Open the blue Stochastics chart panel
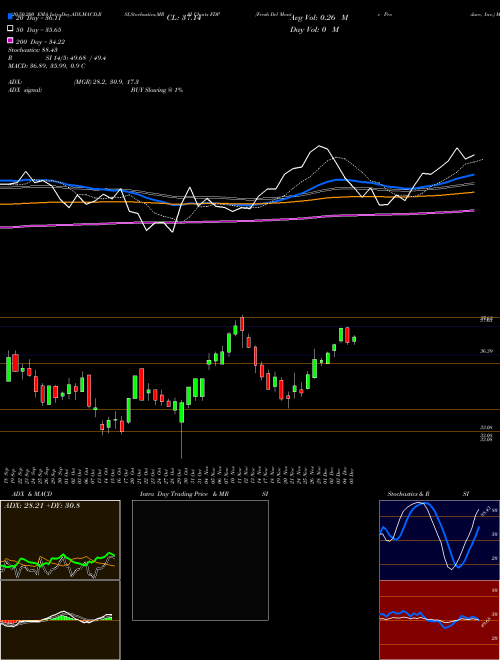This screenshot has height=660, width=500. (x=439, y=540)
